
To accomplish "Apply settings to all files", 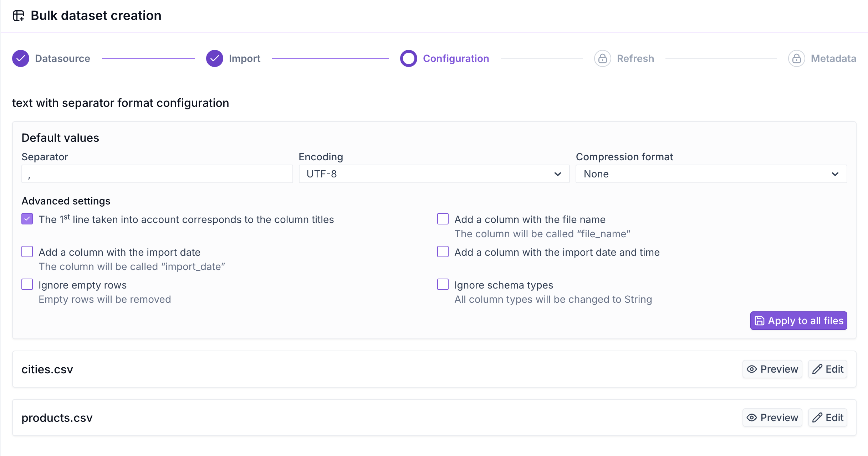I will [798, 321].
